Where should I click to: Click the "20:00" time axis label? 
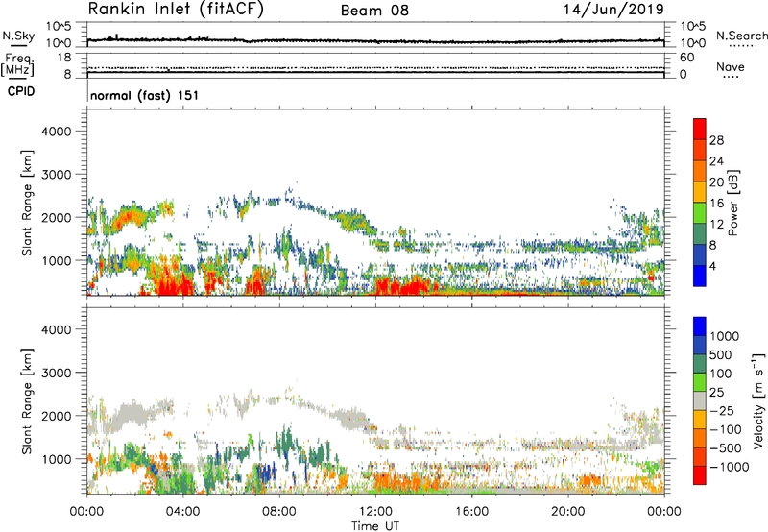tap(567, 512)
